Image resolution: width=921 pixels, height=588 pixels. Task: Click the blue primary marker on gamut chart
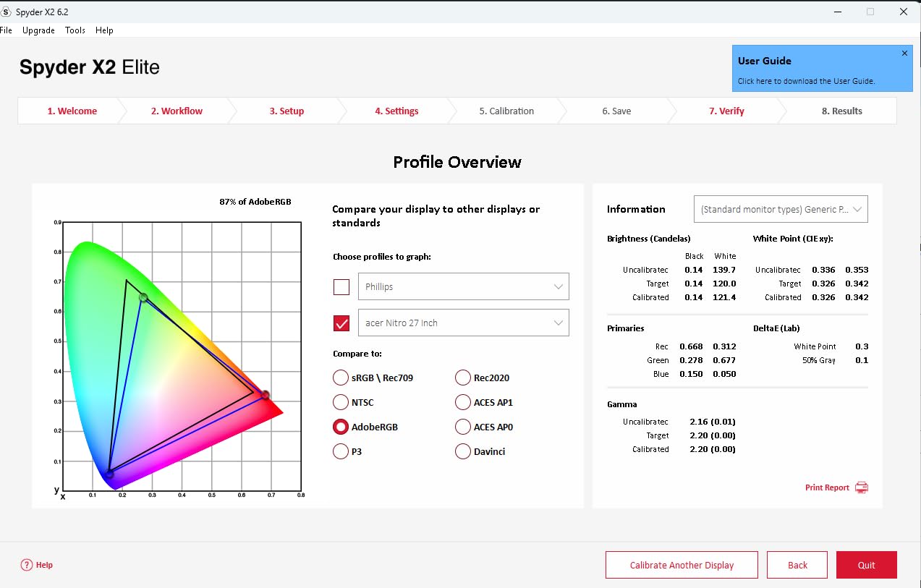coord(110,474)
